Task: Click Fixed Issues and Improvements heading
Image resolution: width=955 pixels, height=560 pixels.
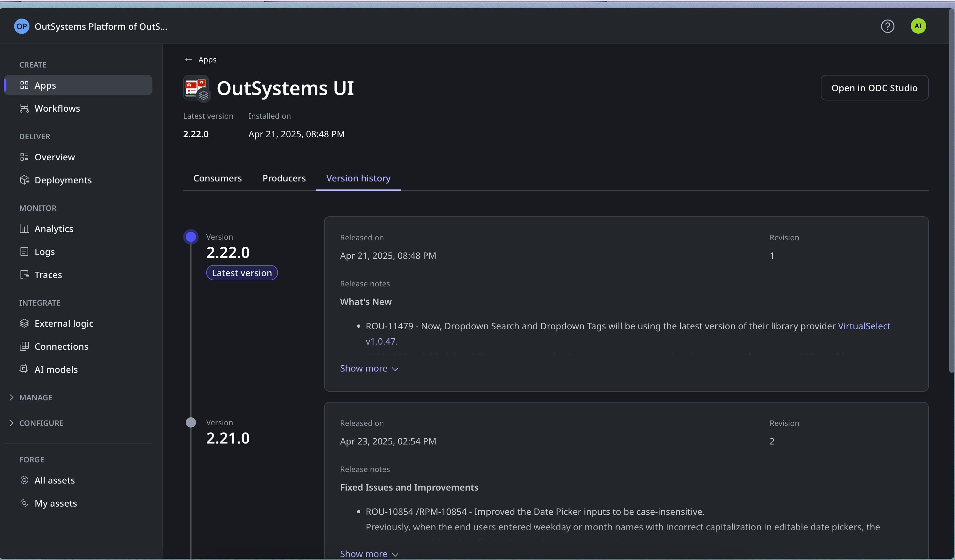Action: (x=409, y=487)
